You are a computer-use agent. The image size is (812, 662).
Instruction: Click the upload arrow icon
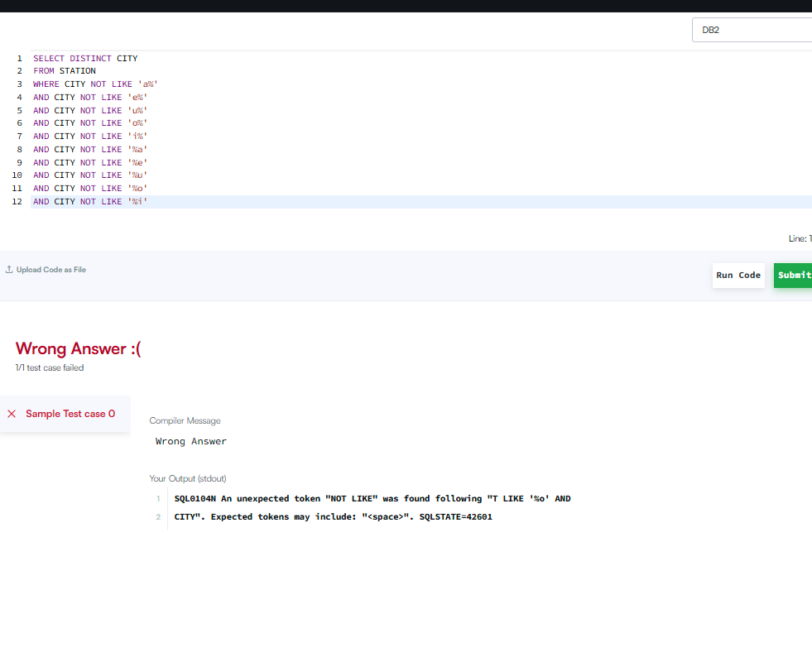[x=9, y=270]
